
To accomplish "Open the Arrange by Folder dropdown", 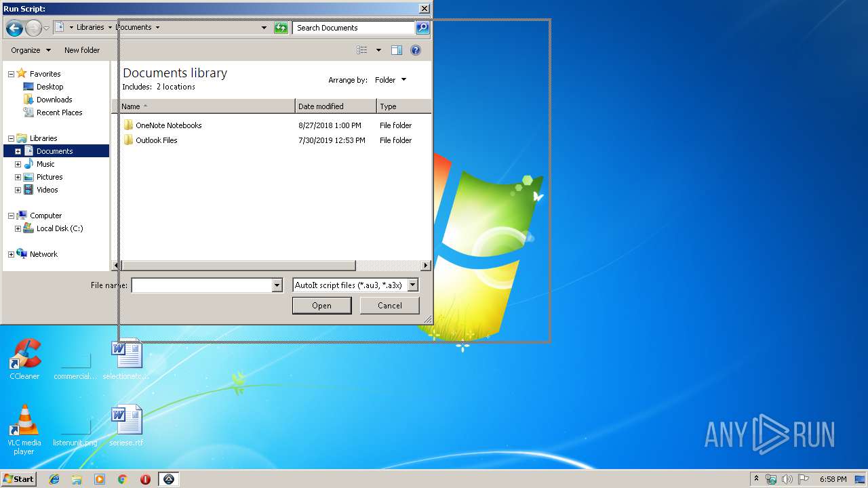I will click(391, 80).
